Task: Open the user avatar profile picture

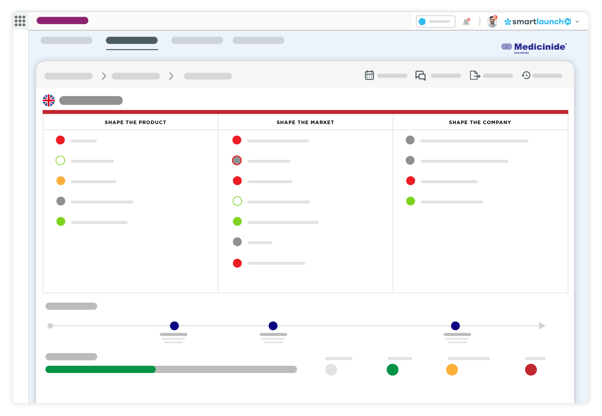Action: 492,21
